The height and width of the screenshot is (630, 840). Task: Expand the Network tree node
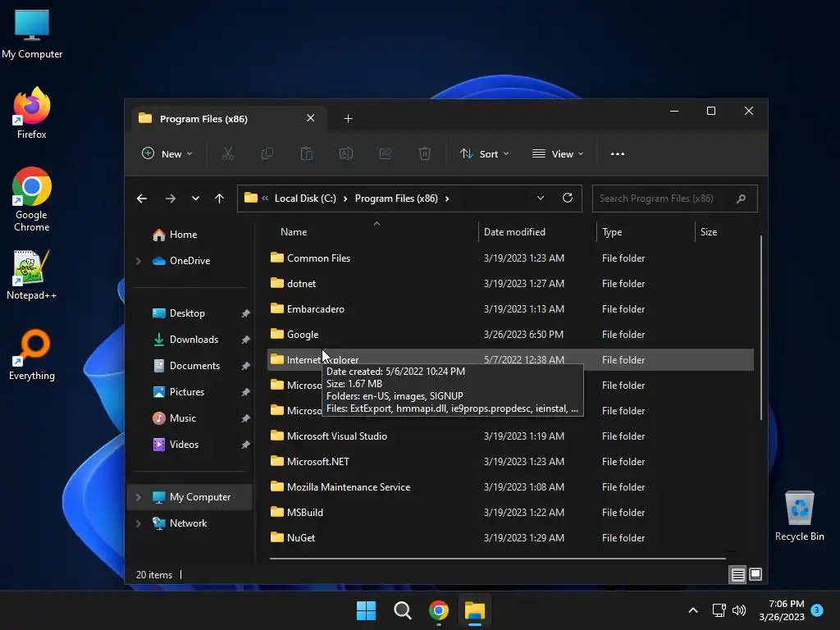coord(138,523)
